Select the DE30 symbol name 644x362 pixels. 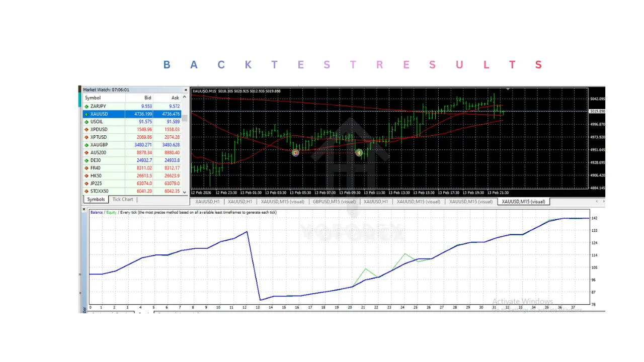coord(95,160)
